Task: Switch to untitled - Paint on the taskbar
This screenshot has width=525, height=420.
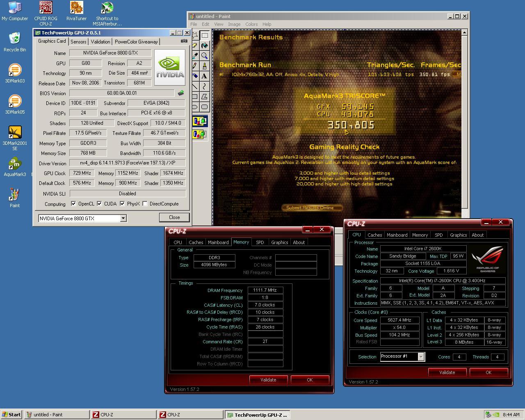Action: 57,415
